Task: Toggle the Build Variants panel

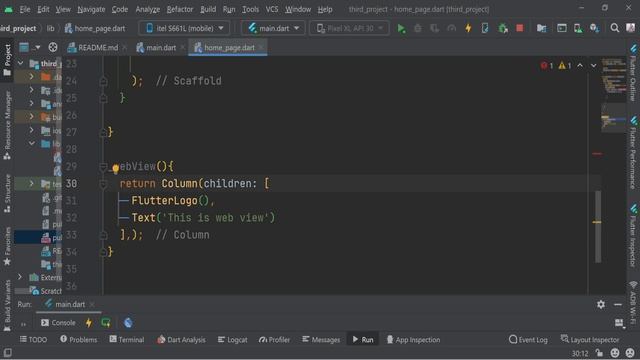Action: pos(7,305)
